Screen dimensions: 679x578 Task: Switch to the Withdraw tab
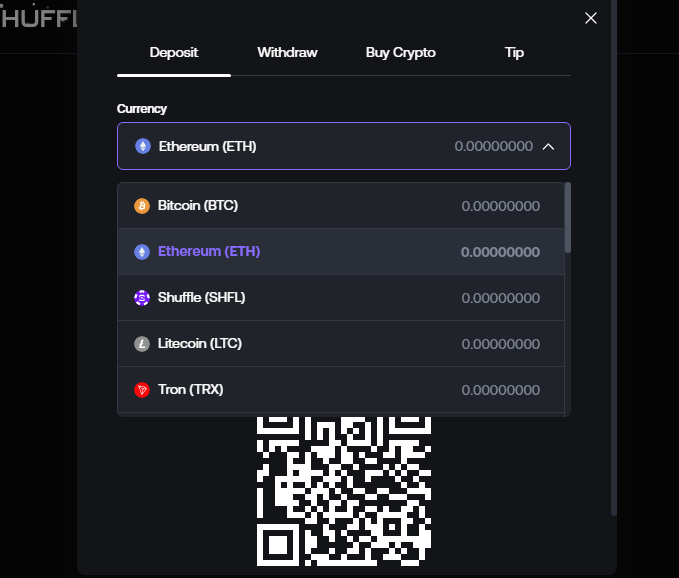(x=287, y=53)
